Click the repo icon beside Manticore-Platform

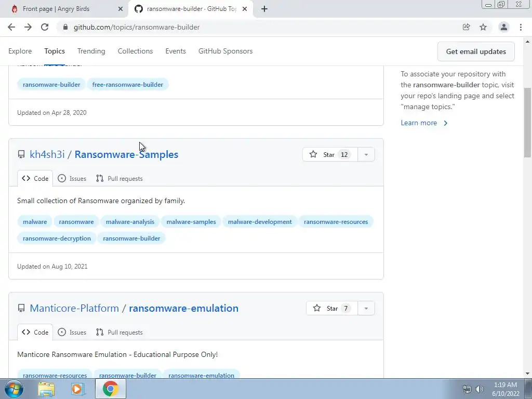coord(21,309)
